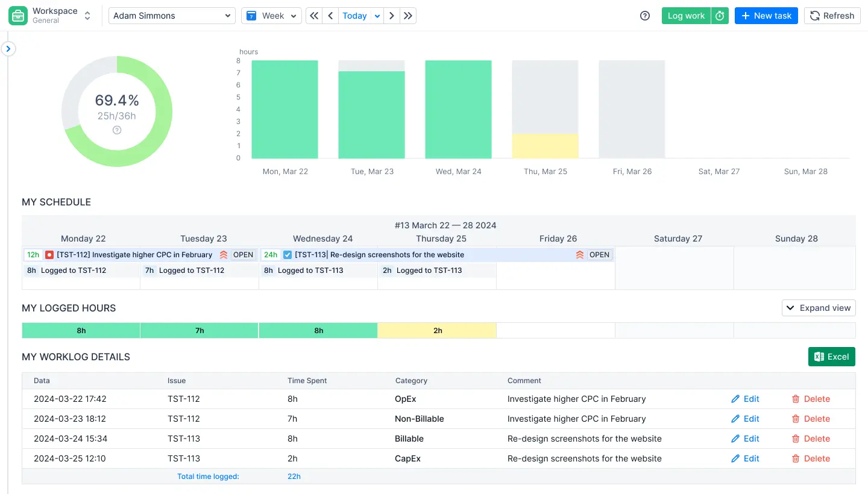This screenshot has height=494, width=868.
Task: Expand view of My Logged Hours
Action: [819, 308]
